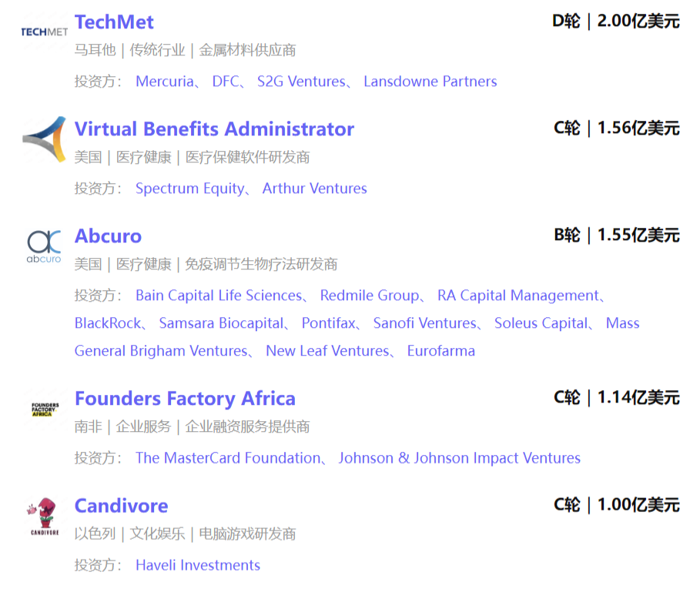Click the Candivore company logo
This screenshot has height=592, width=700.
click(x=44, y=516)
